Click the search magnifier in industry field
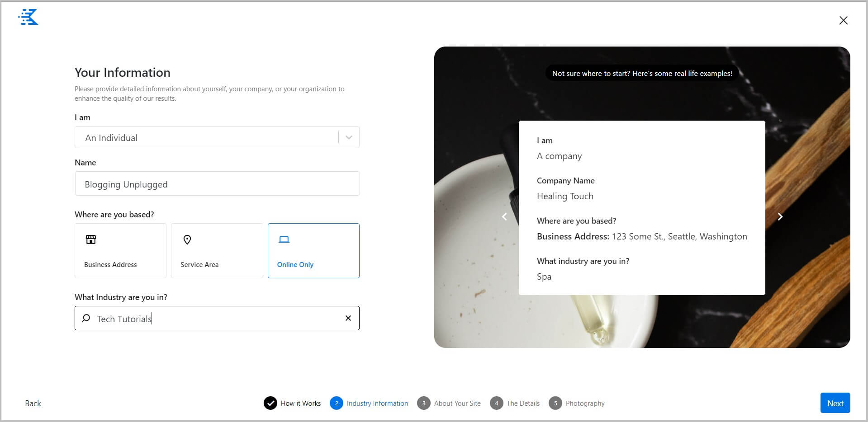868x422 pixels. pyautogui.click(x=86, y=318)
